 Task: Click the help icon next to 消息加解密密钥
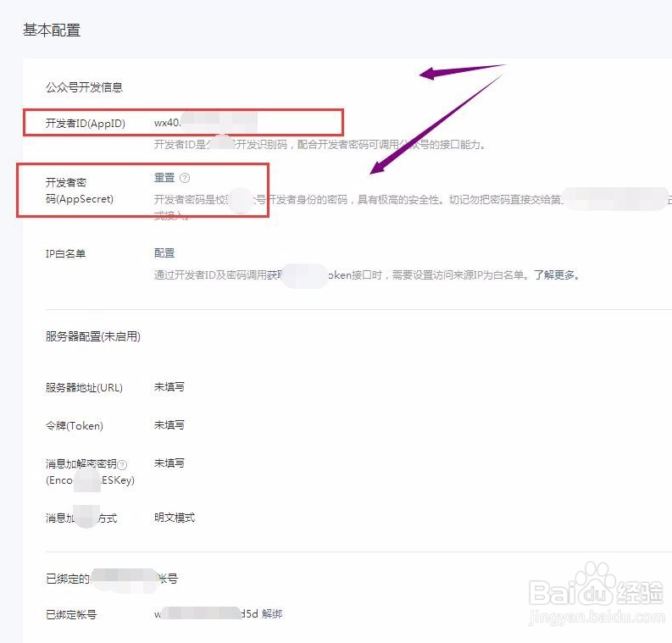click(x=123, y=464)
